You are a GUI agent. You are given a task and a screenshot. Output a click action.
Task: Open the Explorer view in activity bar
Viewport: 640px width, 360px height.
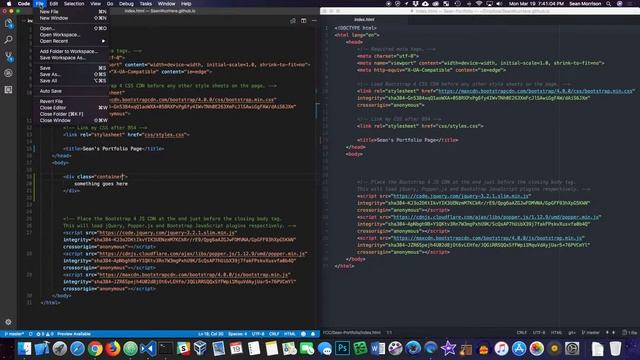8,23
